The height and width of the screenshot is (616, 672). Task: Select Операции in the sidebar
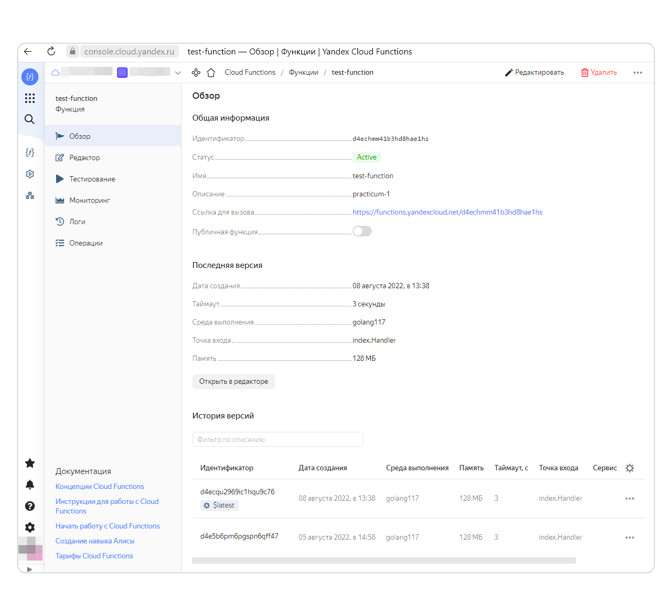point(113,243)
